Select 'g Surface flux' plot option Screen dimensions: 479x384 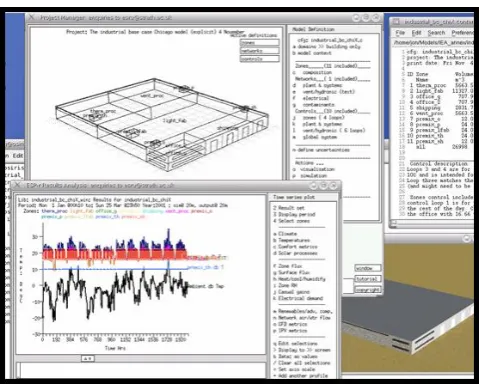291,272
